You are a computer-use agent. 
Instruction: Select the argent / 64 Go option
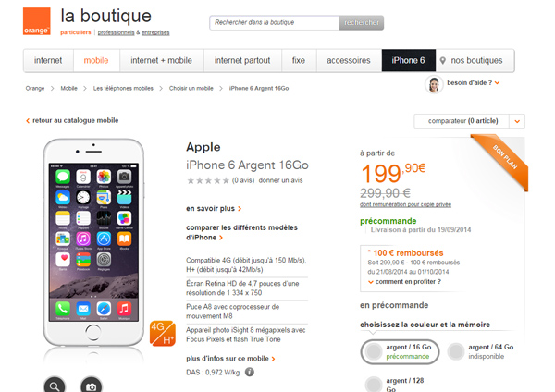pyautogui.click(x=481, y=351)
